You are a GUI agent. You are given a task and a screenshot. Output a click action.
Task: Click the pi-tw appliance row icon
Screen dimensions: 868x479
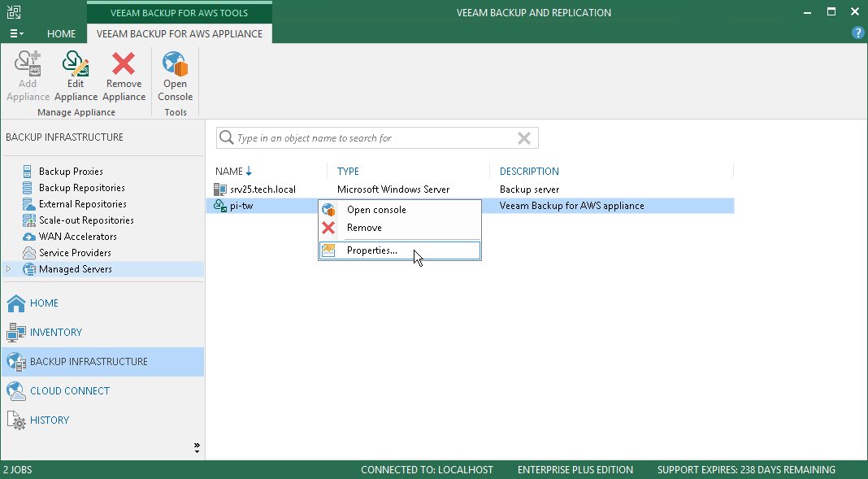[219, 206]
